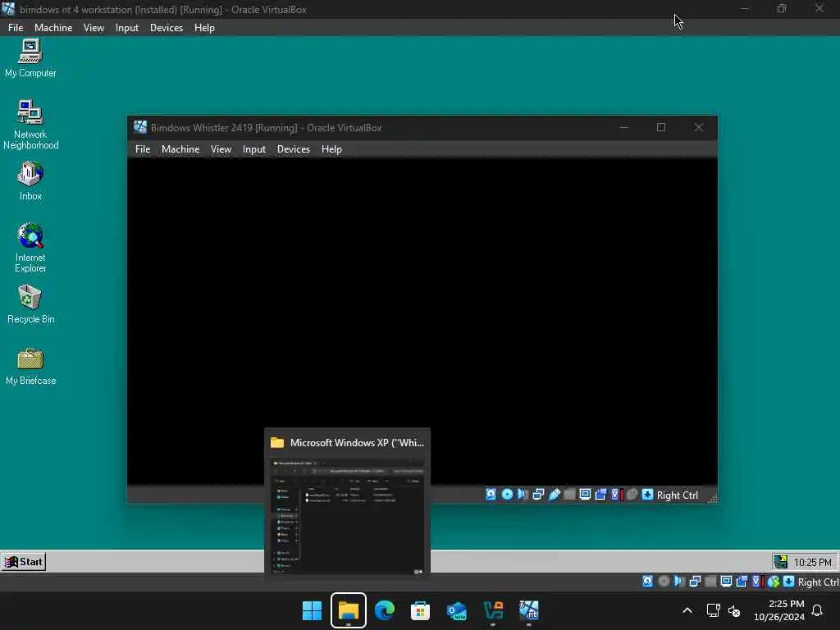Open View menu in Whistler VM window
840x630 pixels.
(221, 149)
